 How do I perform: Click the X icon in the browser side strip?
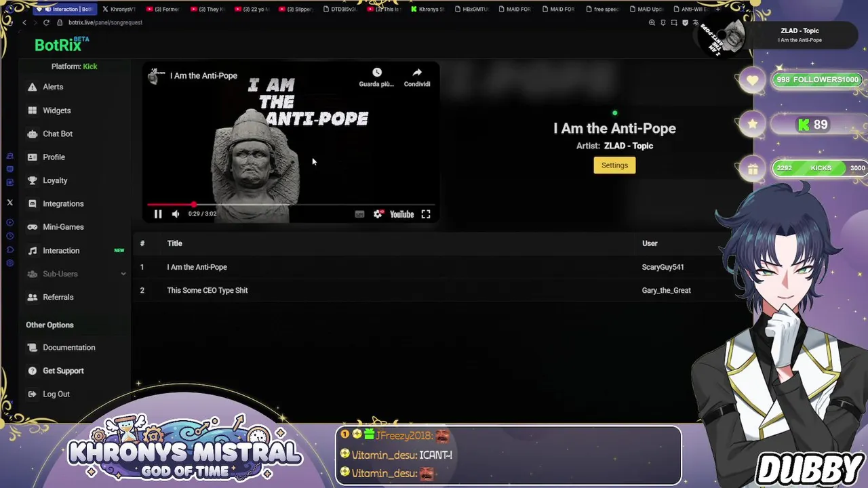9,203
